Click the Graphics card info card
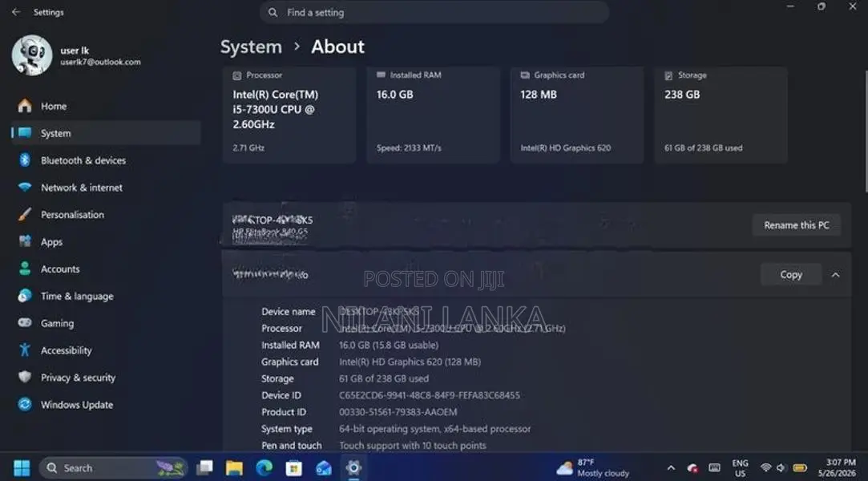This screenshot has height=481, width=868. pos(577,115)
